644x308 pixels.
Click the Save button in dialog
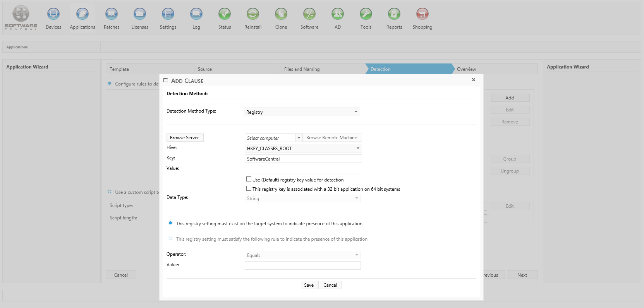click(x=309, y=285)
